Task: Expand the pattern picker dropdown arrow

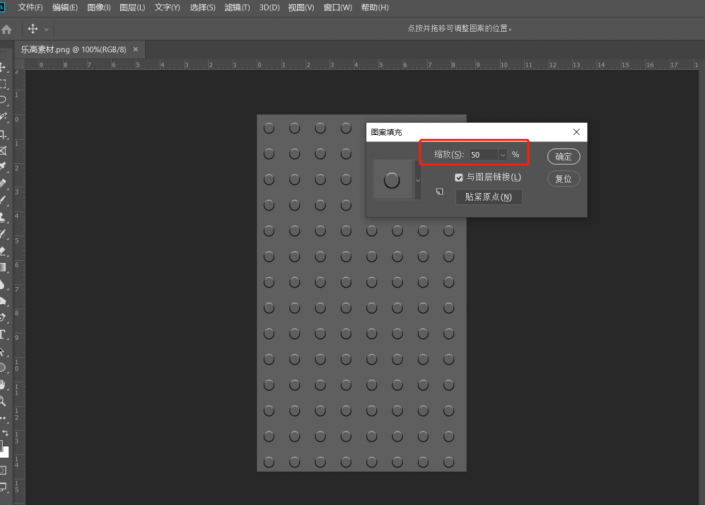Action: pos(418,180)
